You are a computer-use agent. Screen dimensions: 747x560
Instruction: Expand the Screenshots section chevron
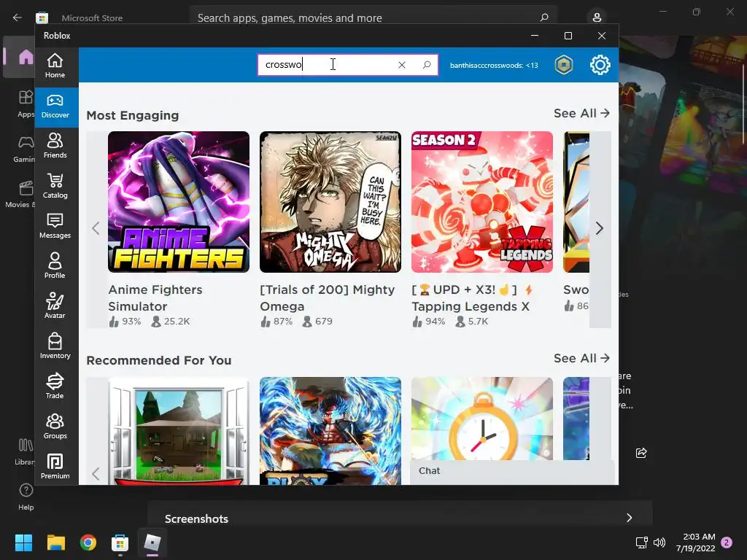click(630, 518)
